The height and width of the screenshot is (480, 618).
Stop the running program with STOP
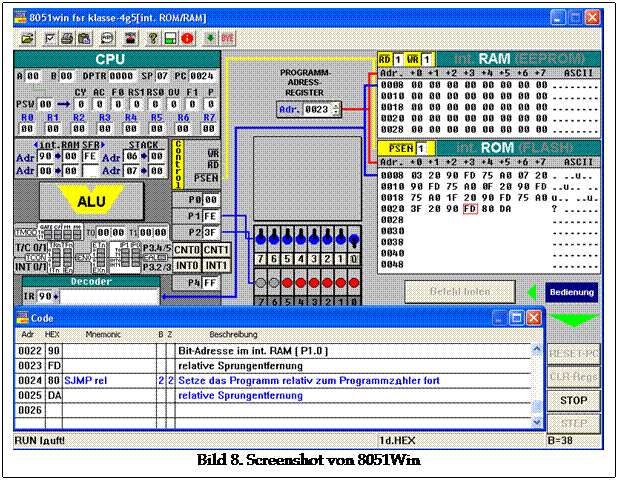point(574,400)
